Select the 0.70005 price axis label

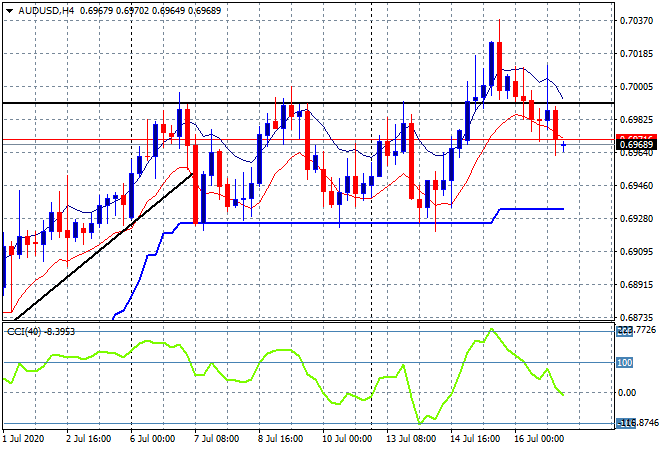click(636, 87)
